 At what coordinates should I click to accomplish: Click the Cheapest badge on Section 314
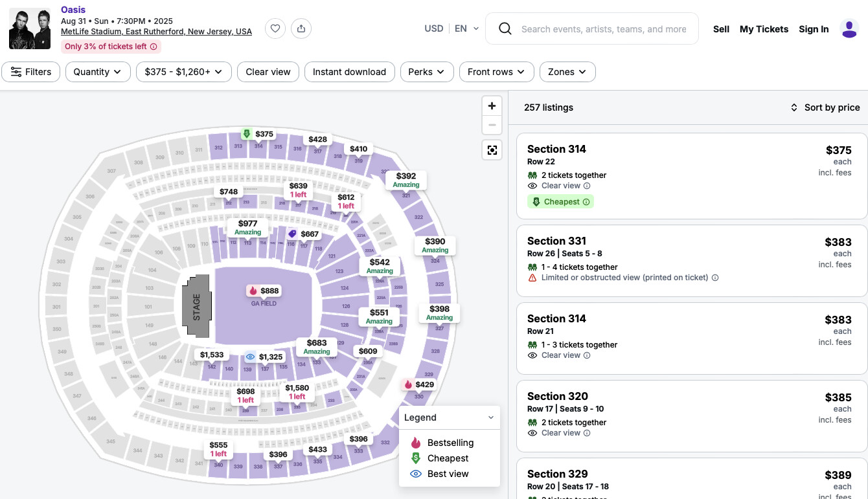click(x=560, y=202)
